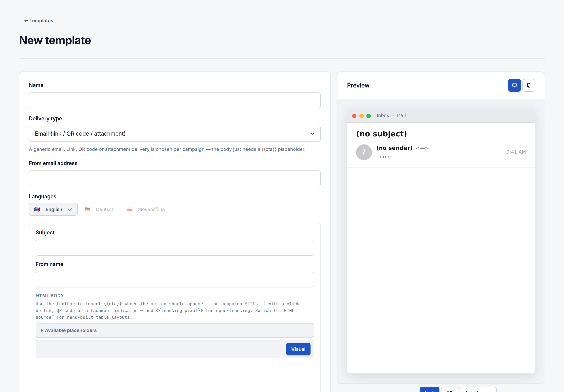Open the Delivery type dropdown
The height and width of the screenshot is (392, 564).
(x=175, y=134)
